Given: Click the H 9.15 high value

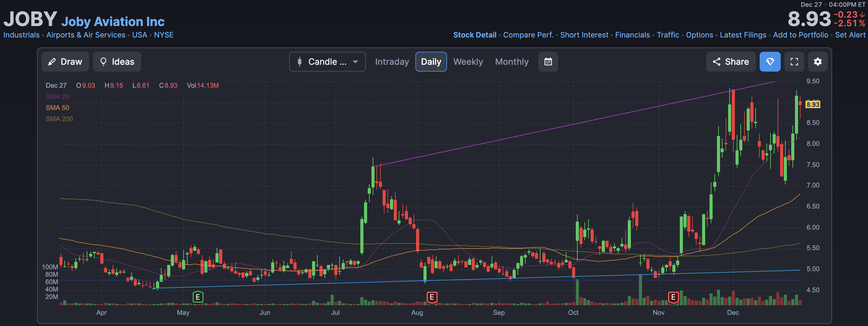Looking at the screenshot, I should (114, 86).
